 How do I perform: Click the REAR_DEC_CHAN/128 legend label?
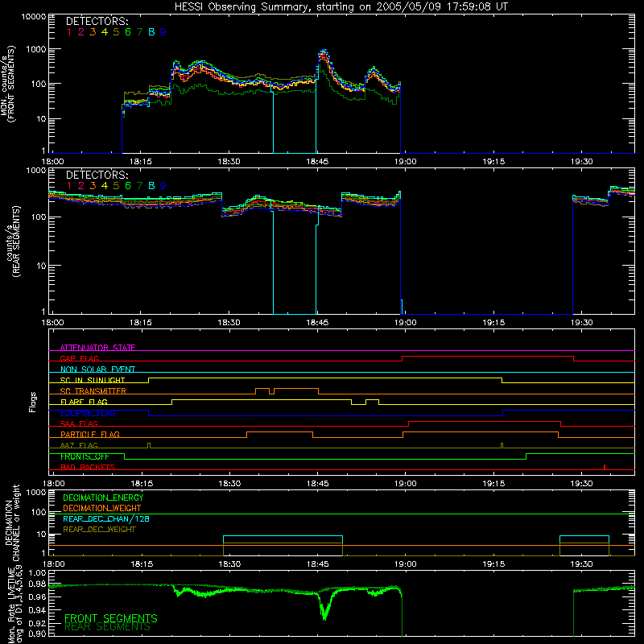[106, 518]
